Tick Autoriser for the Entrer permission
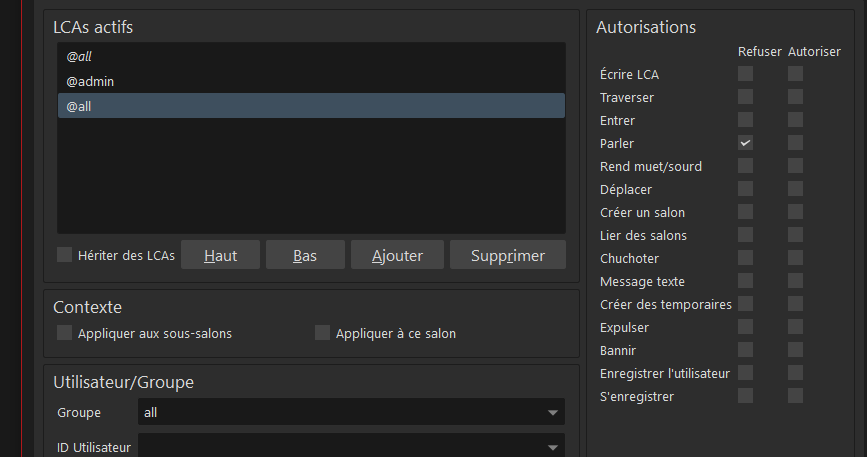This screenshot has height=457, width=867. coord(795,120)
